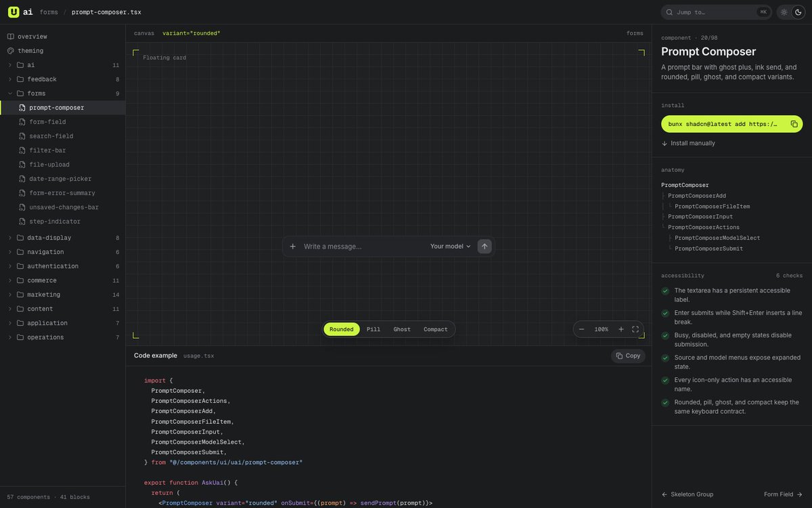Click the Enter submits check icon
This screenshot has height=508, width=812.
(665, 313)
